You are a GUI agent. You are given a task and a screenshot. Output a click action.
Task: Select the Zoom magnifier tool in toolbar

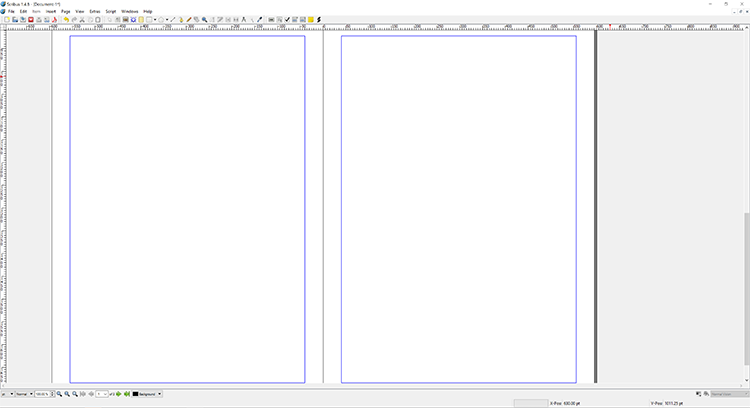coord(204,20)
